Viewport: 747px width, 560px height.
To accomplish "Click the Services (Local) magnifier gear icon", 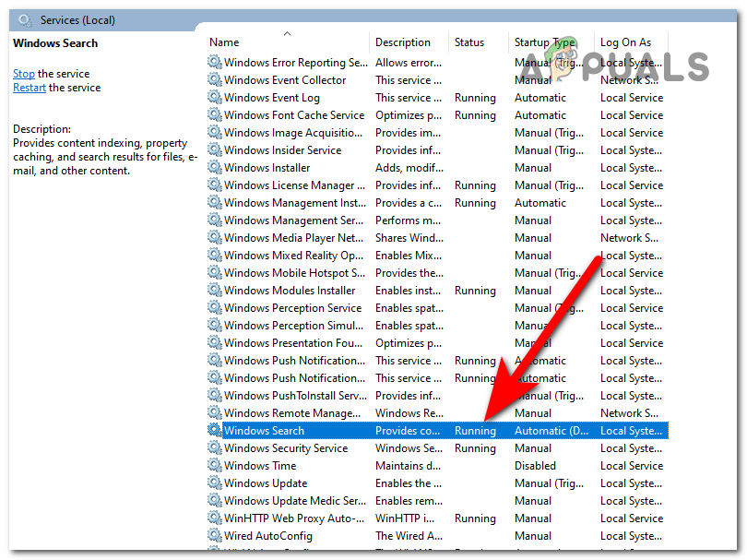I will click(25, 20).
